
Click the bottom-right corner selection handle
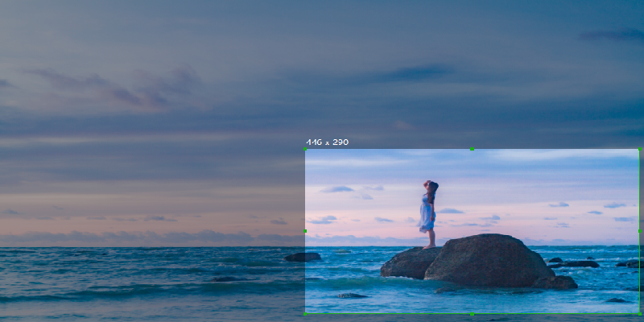tap(639, 313)
